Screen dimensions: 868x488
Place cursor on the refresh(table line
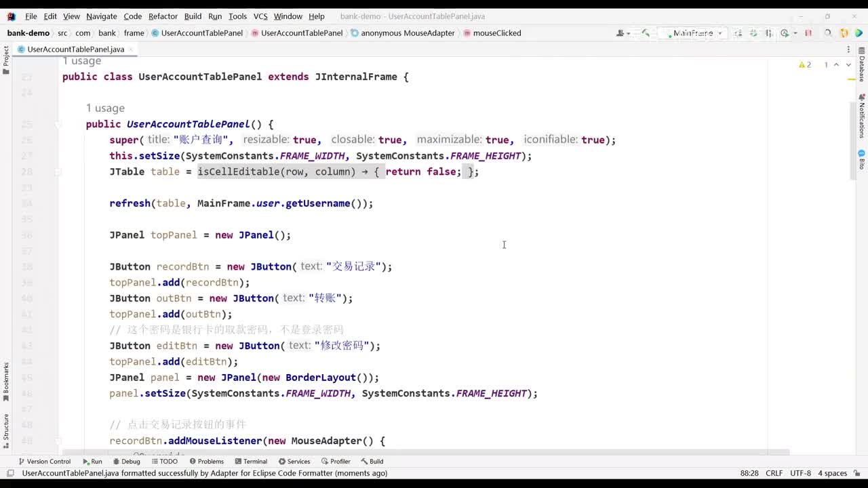(x=241, y=203)
